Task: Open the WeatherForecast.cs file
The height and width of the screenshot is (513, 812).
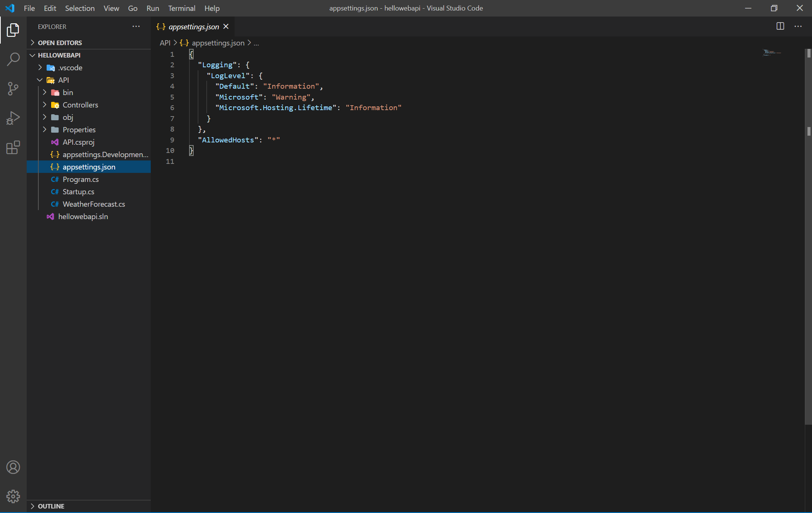Action: [x=93, y=204]
